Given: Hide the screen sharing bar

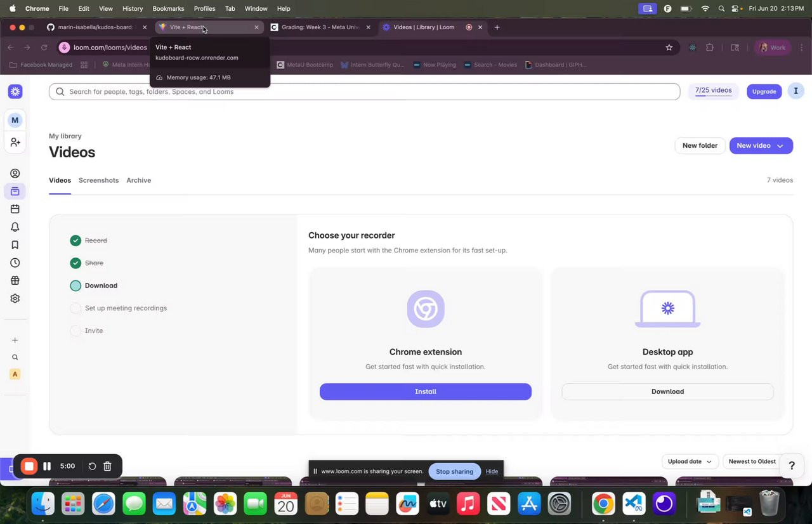Looking at the screenshot, I should click(492, 471).
